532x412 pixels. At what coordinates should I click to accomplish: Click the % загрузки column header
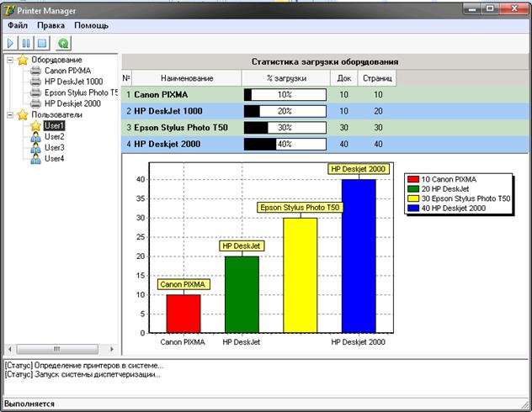[x=285, y=78]
